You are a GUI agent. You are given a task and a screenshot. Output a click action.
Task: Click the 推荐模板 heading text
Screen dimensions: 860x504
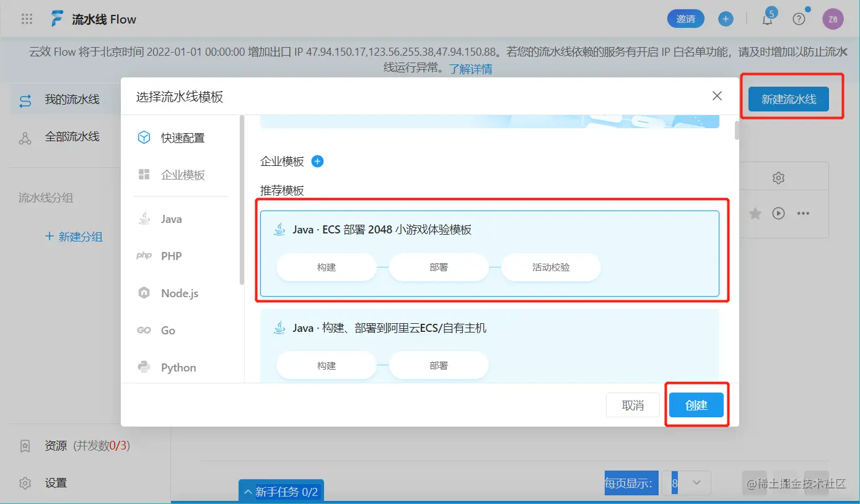[x=282, y=191]
